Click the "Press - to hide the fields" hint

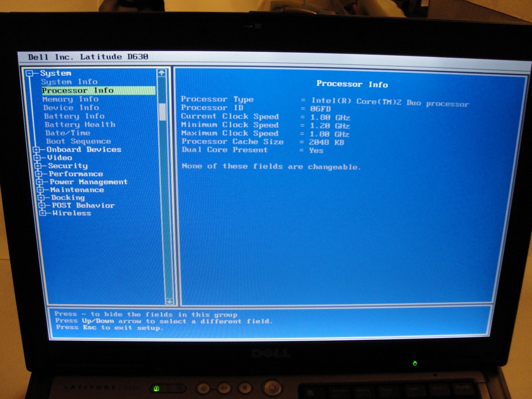146,314
